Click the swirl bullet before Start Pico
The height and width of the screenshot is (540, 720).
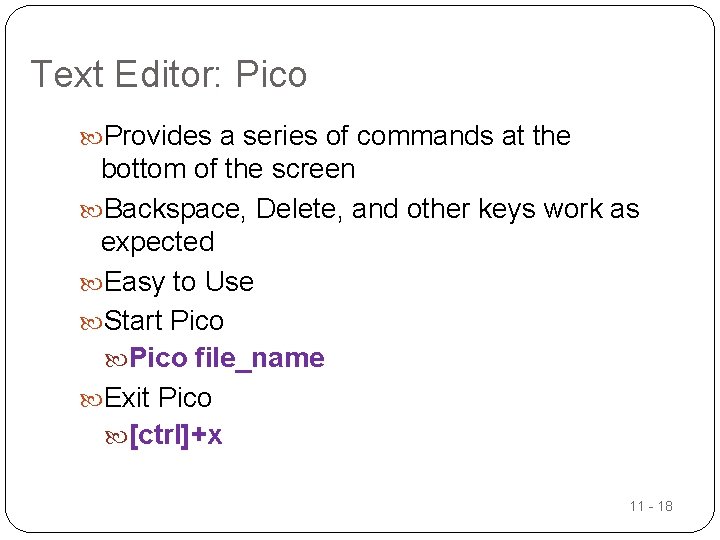click(91, 323)
